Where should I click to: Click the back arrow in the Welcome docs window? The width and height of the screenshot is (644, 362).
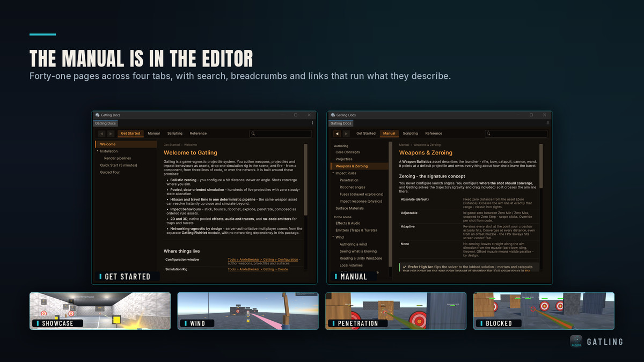(101, 134)
